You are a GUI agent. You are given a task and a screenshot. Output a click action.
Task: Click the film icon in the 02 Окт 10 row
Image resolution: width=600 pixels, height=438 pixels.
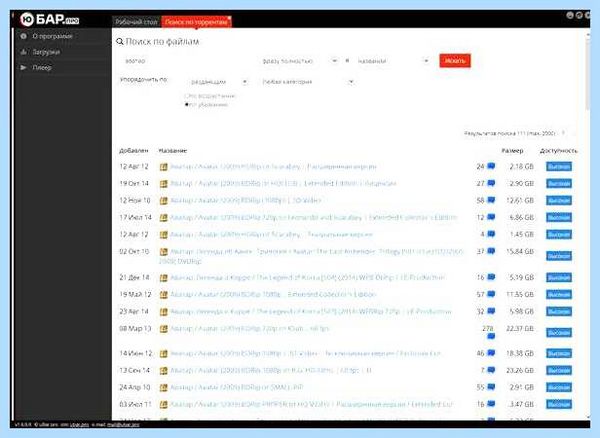(x=163, y=252)
